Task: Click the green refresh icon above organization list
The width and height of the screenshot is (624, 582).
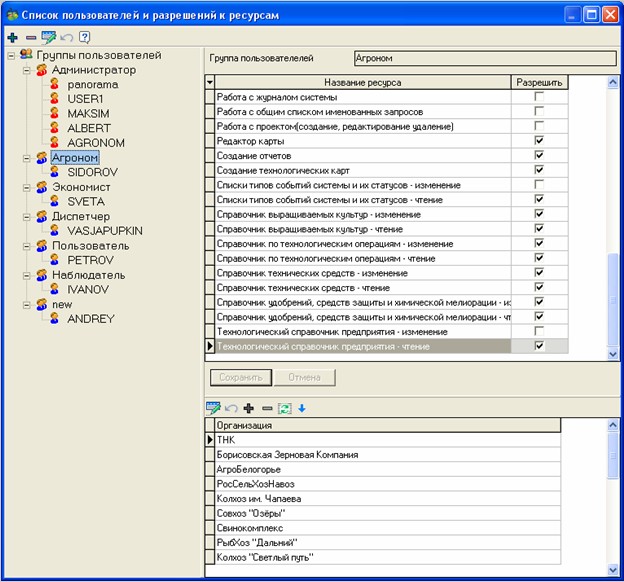Action: pos(283,408)
